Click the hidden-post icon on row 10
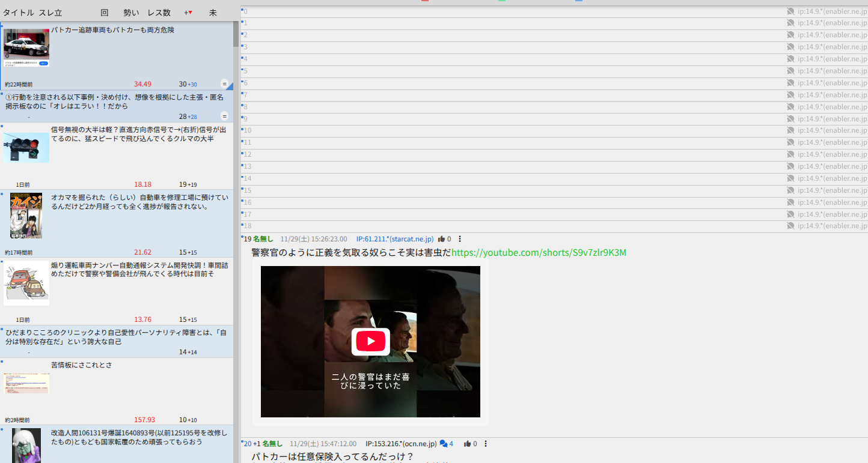This screenshot has width=868, height=463. (x=790, y=131)
